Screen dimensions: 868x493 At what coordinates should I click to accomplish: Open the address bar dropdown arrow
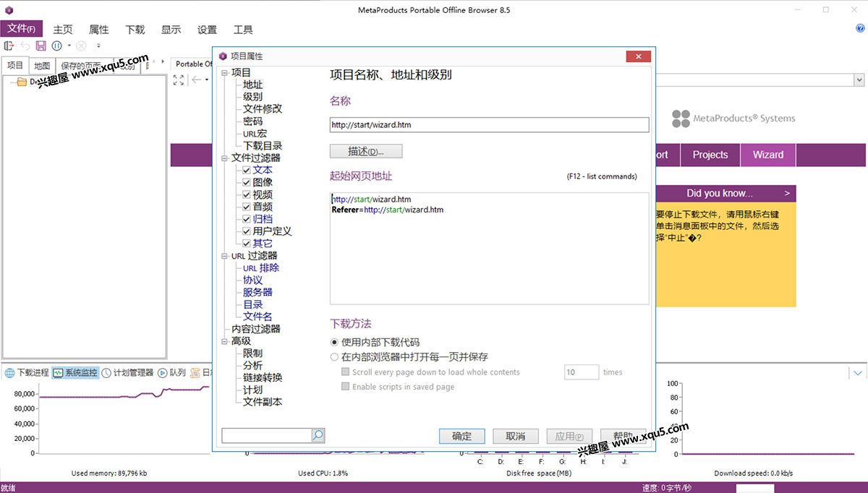[859, 80]
